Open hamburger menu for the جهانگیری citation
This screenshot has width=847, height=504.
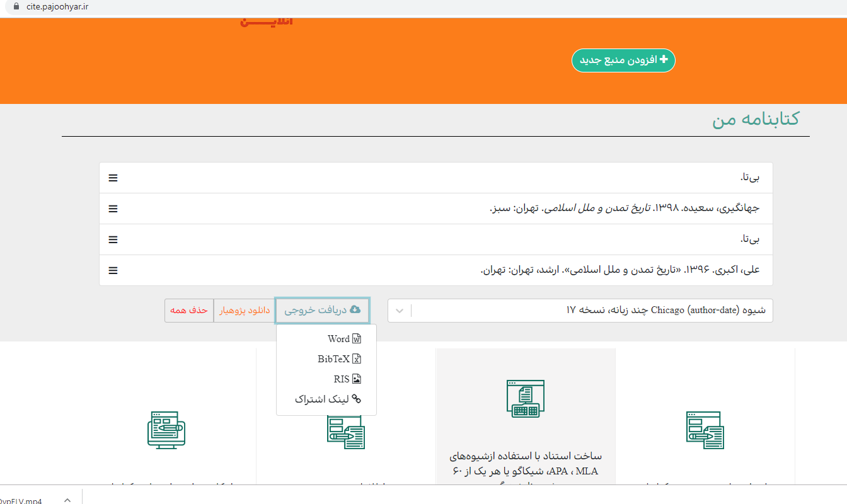point(113,209)
